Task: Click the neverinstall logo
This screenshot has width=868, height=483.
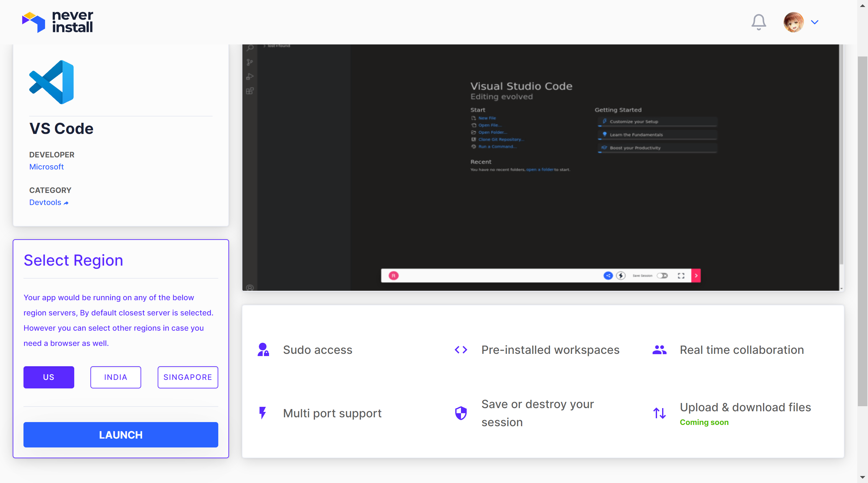Action: pyautogui.click(x=57, y=22)
